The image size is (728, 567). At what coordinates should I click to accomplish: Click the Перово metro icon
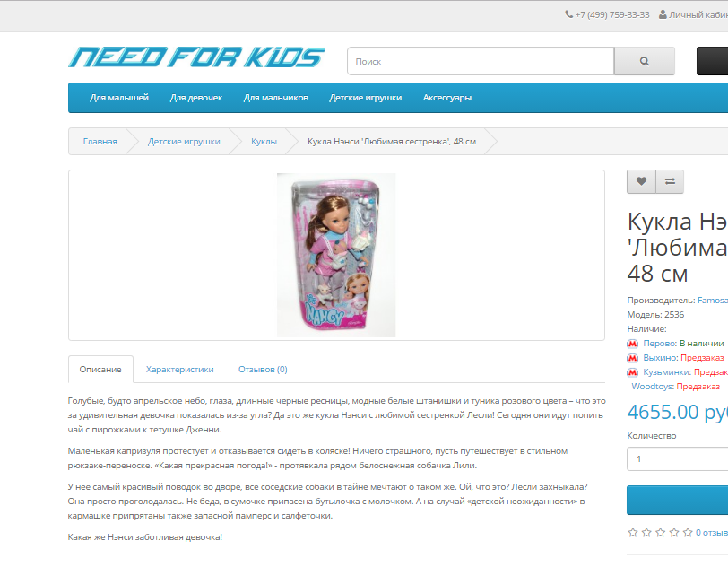632,344
